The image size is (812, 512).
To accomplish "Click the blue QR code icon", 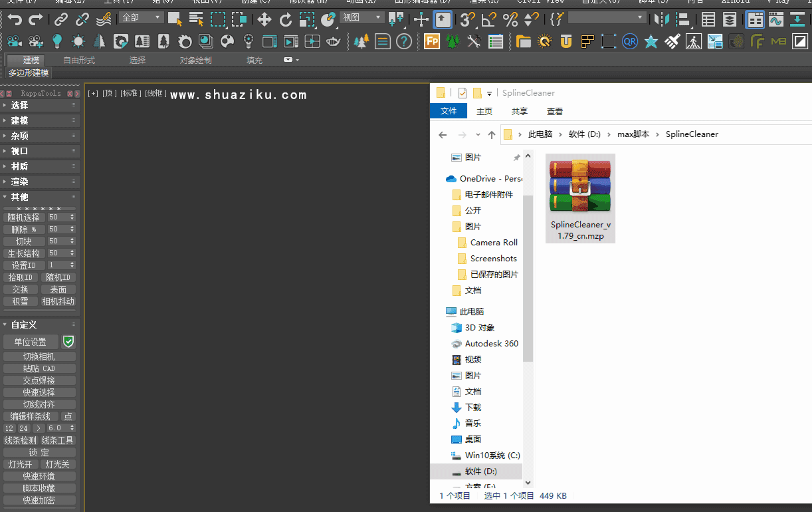I will [x=629, y=42].
